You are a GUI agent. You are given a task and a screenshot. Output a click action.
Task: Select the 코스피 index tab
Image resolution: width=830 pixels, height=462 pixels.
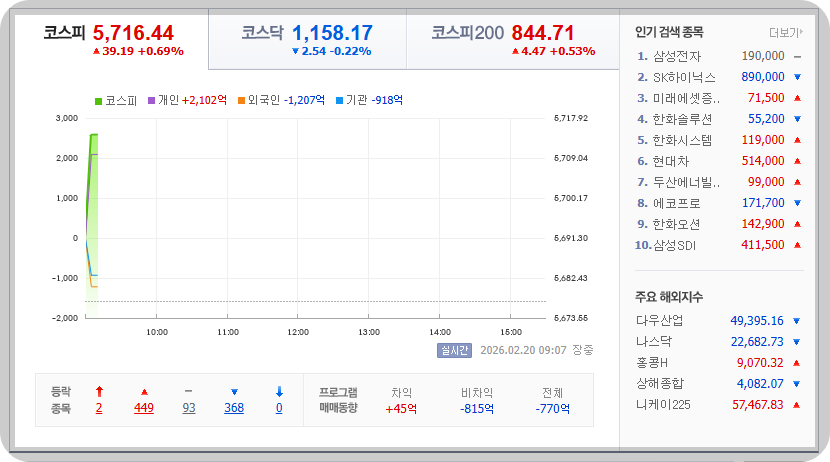click(112, 40)
